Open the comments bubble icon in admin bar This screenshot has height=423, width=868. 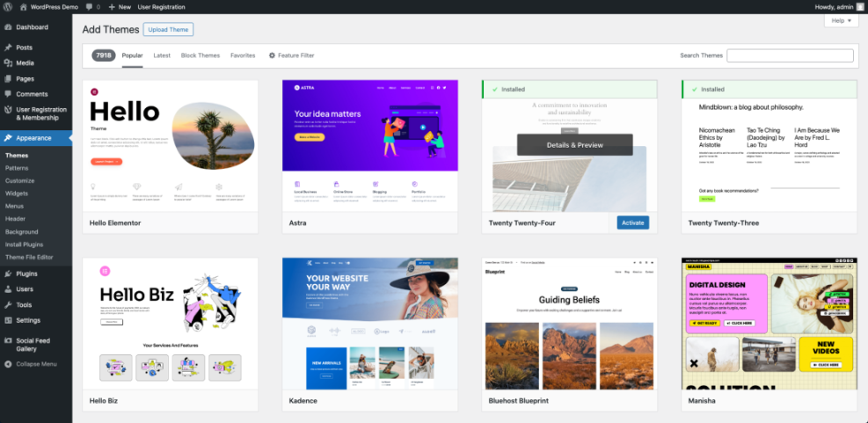(x=87, y=7)
